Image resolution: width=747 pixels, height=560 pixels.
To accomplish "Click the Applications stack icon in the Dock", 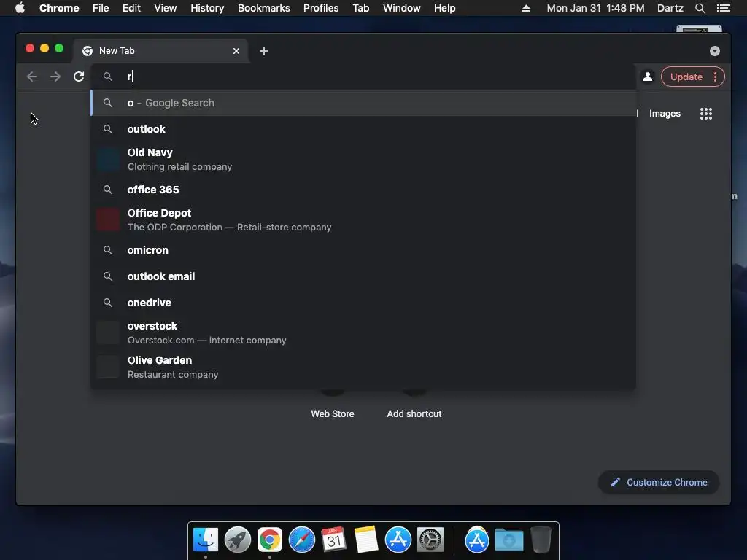I will [477, 540].
